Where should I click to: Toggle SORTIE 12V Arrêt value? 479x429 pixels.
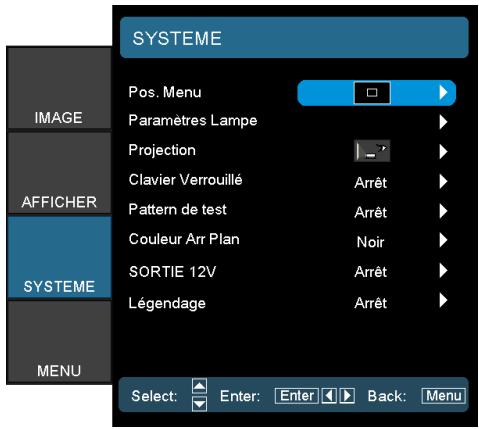[x=371, y=272]
